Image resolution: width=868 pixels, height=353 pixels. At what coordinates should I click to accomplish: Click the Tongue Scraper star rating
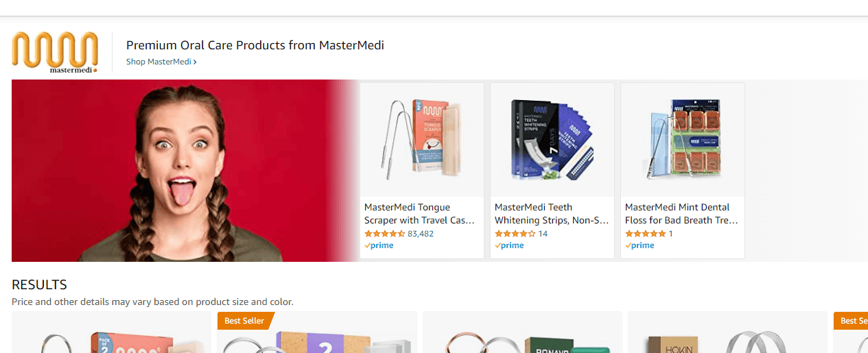click(x=385, y=234)
